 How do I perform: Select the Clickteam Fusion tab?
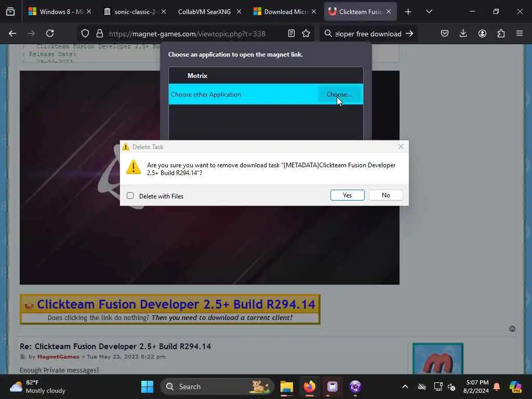(360, 11)
